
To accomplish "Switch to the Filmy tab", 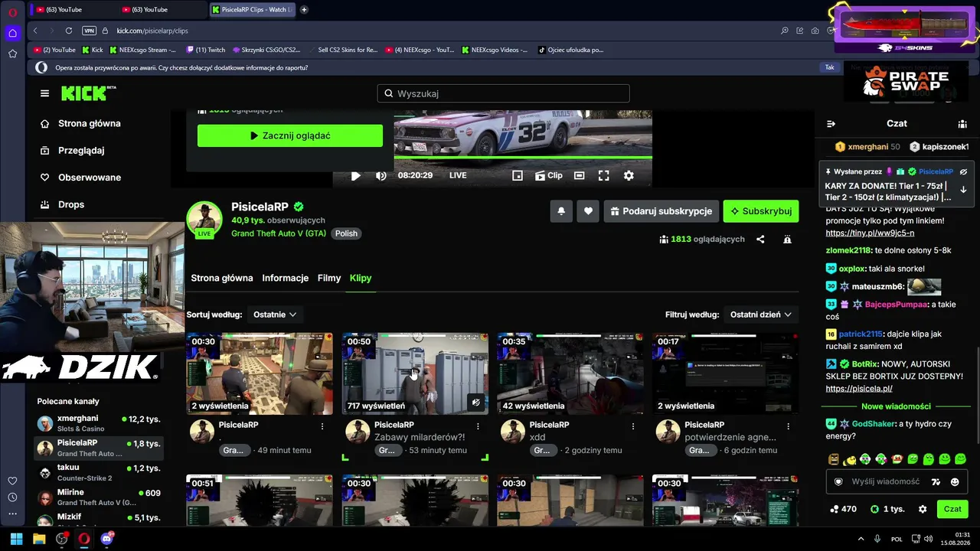I will click(x=329, y=278).
